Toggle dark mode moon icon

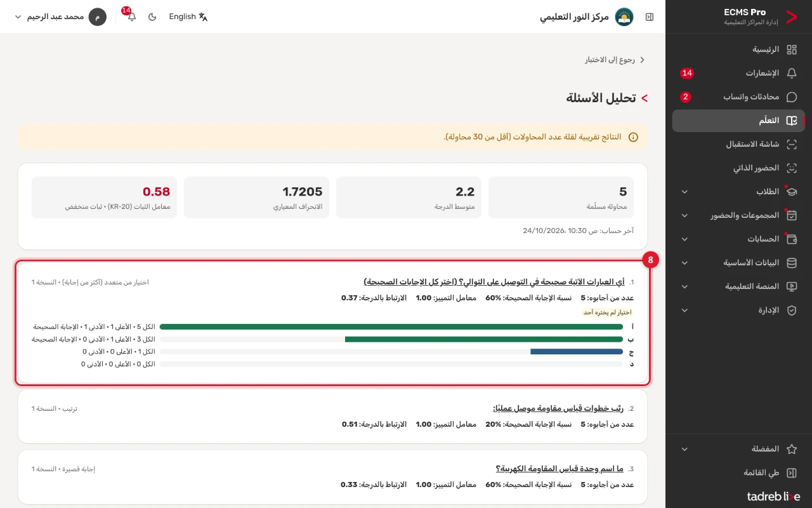(x=152, y=17)
